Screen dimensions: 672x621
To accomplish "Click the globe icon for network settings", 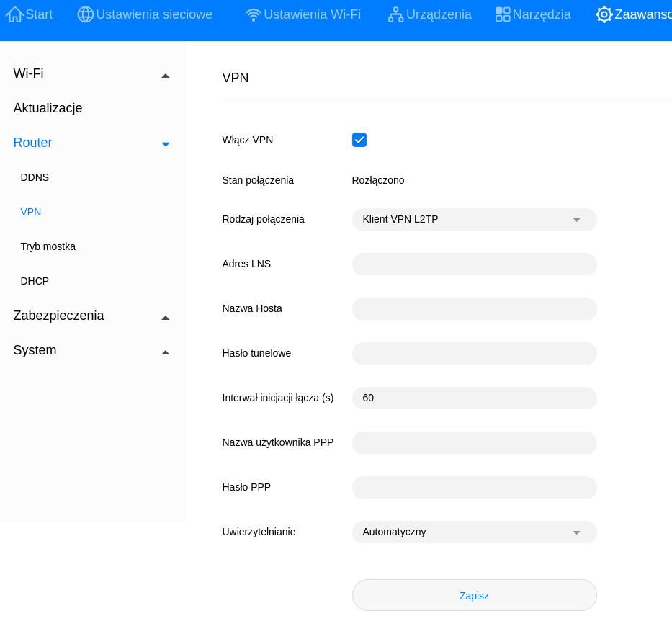I will pos(85,14).
